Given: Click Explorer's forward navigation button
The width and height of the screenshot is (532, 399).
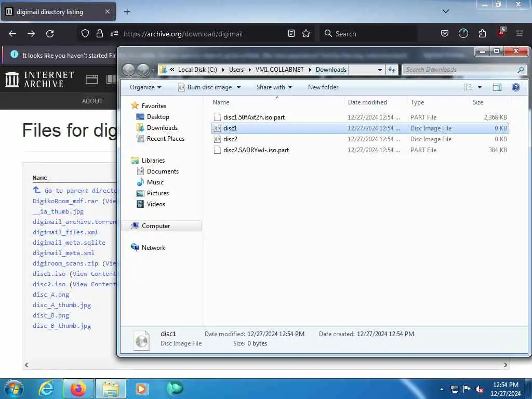Looking at the screenshot, I should pos(143,70).
